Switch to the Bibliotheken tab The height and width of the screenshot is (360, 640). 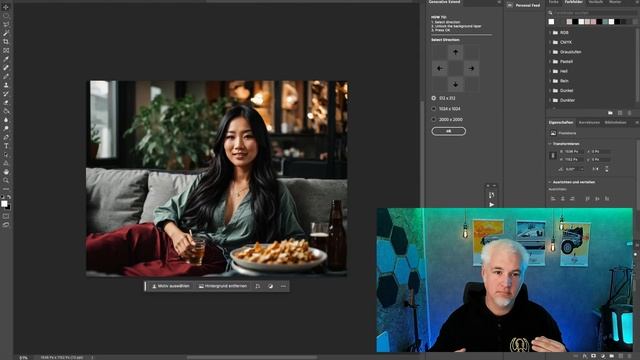(x=616, y=122)
